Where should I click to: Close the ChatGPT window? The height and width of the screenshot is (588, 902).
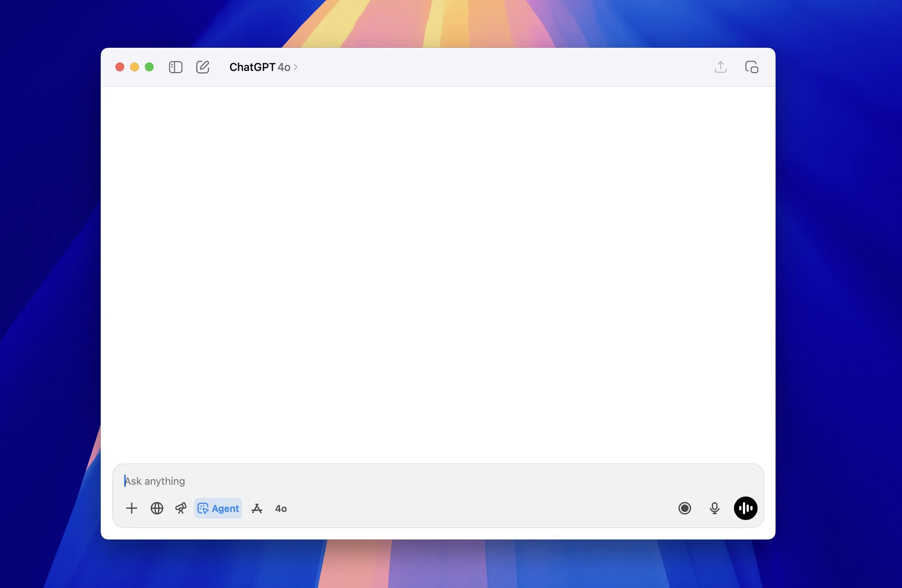pos(120,67)
